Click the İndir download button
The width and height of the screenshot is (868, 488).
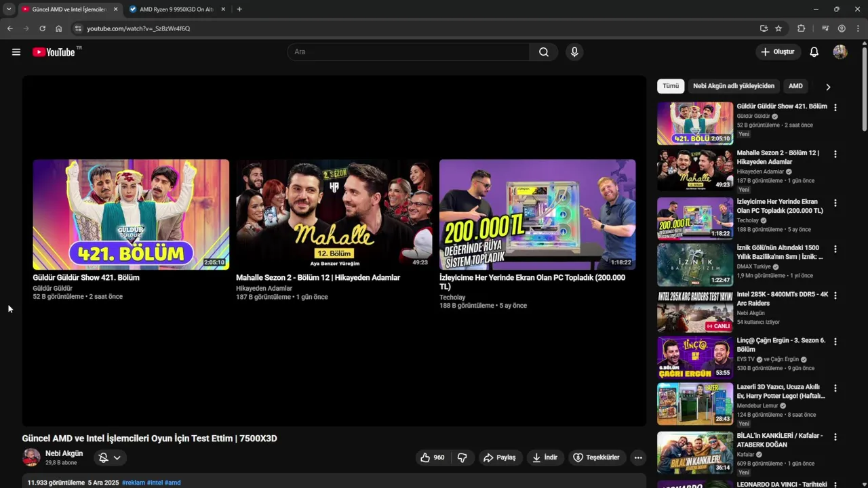(x=545, y=457)
